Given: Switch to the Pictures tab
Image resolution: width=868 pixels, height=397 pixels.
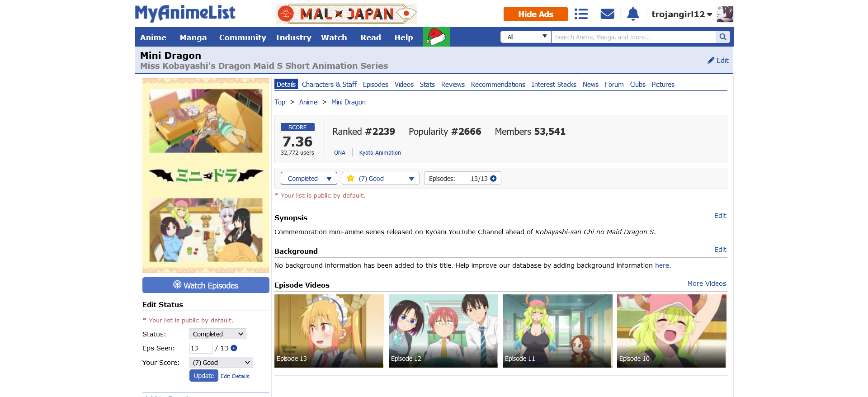Looking at the screenshot, I should (663, 85).
